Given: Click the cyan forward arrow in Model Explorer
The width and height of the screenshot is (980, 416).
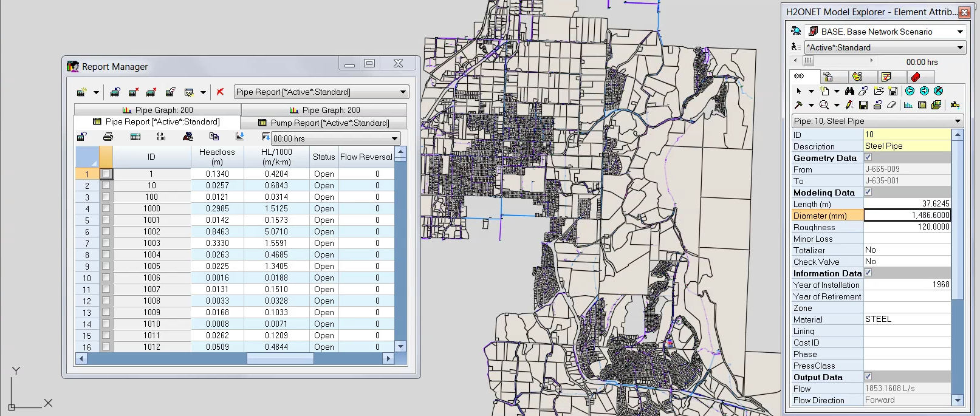Looking at the screenshot, I should coord(924,91).
